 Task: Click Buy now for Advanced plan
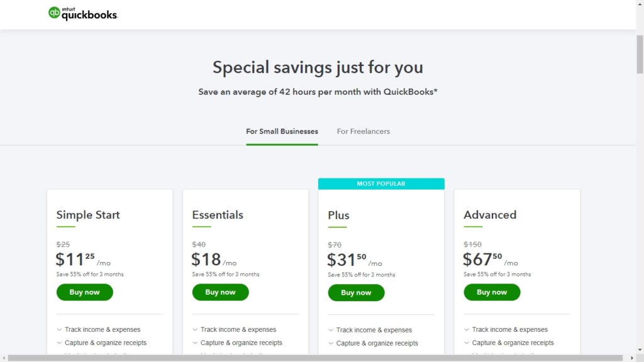click(492, 292)
